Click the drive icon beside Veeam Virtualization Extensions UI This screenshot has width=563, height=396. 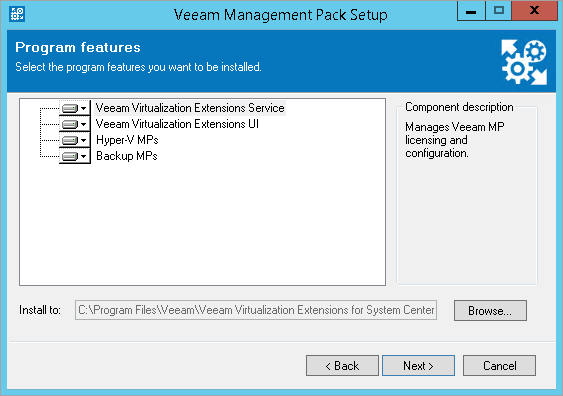(70, 124)
